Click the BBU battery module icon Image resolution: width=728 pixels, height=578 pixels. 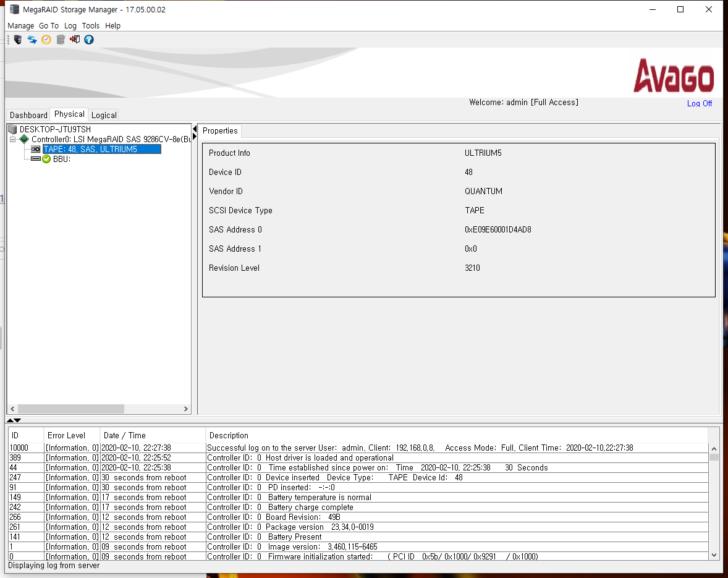(x=35, y=159)
